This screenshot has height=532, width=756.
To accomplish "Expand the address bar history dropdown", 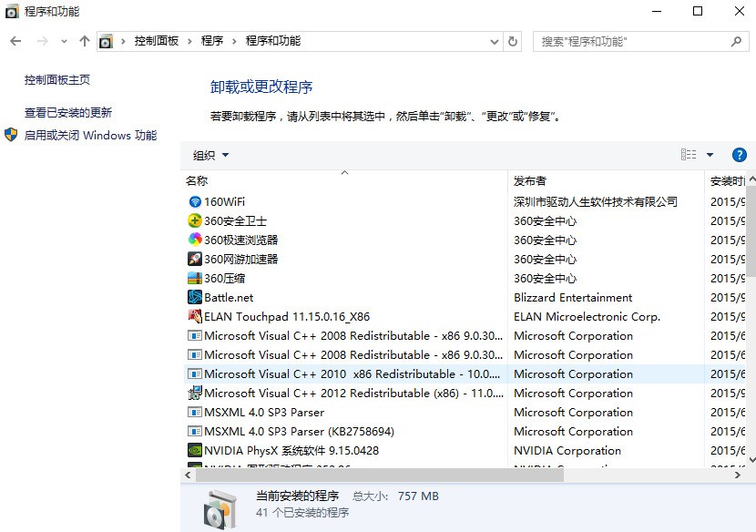I will tap(495, 42).
